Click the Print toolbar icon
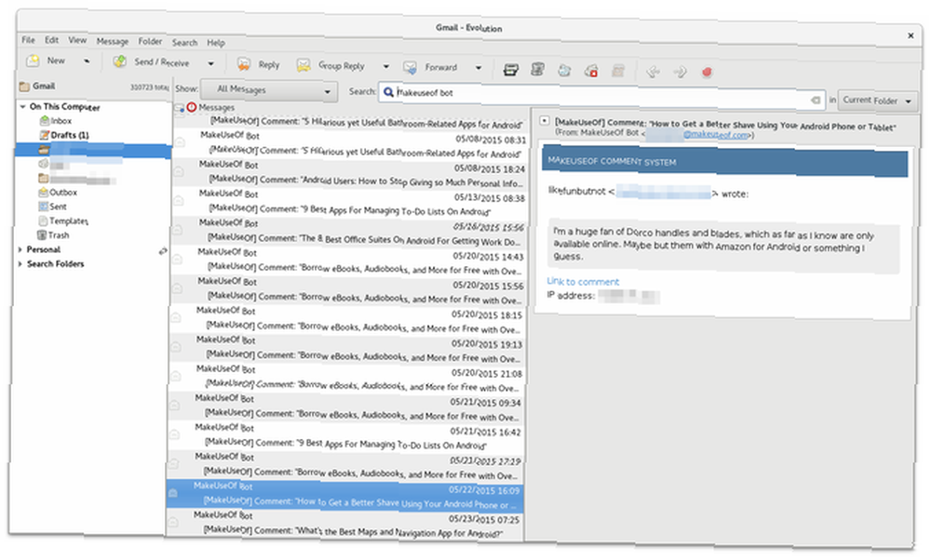Viewport: 931px width, 560px height. coord(510,70)
